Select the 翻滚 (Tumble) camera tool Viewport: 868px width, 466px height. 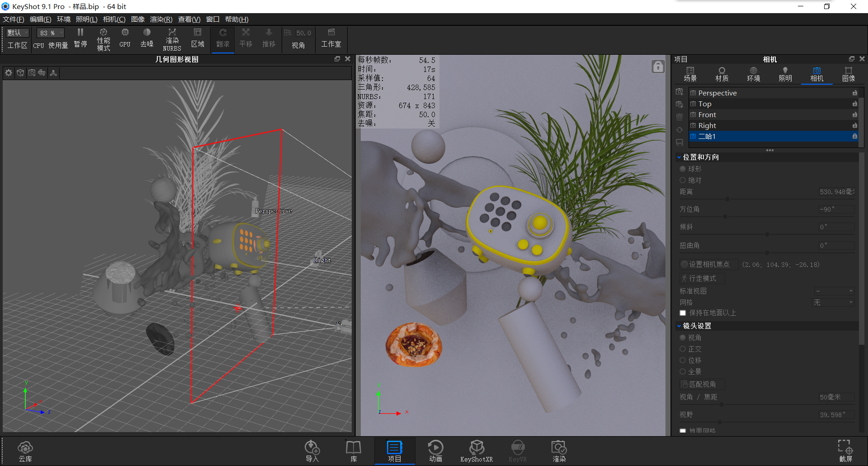pos(222,38)
